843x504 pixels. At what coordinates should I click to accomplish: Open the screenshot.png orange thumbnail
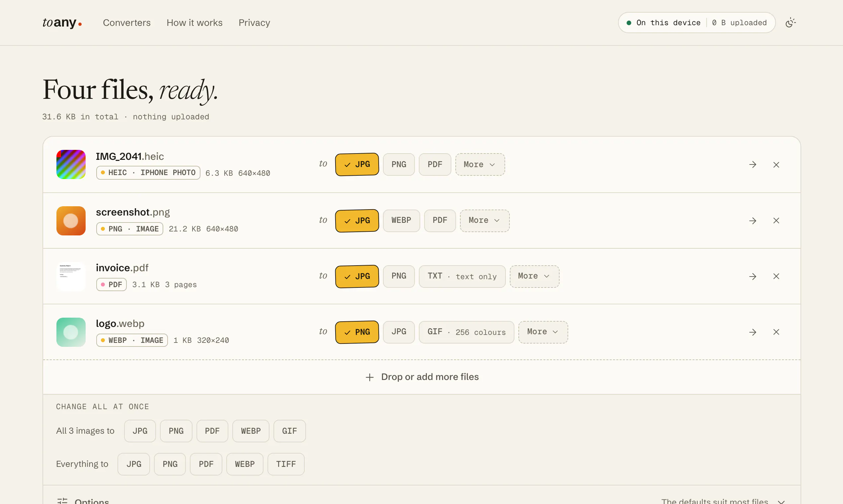click(x=71, y=221)
